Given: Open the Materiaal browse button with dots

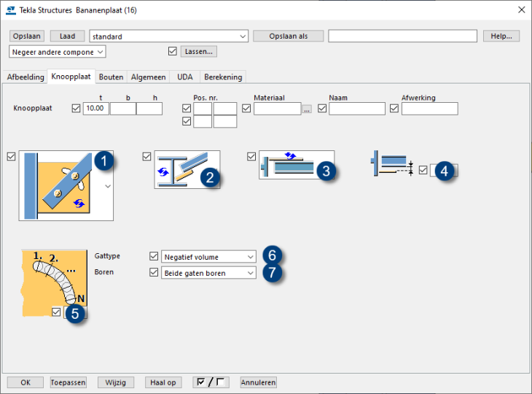Looking at the screenshot, I should (307, 109).
